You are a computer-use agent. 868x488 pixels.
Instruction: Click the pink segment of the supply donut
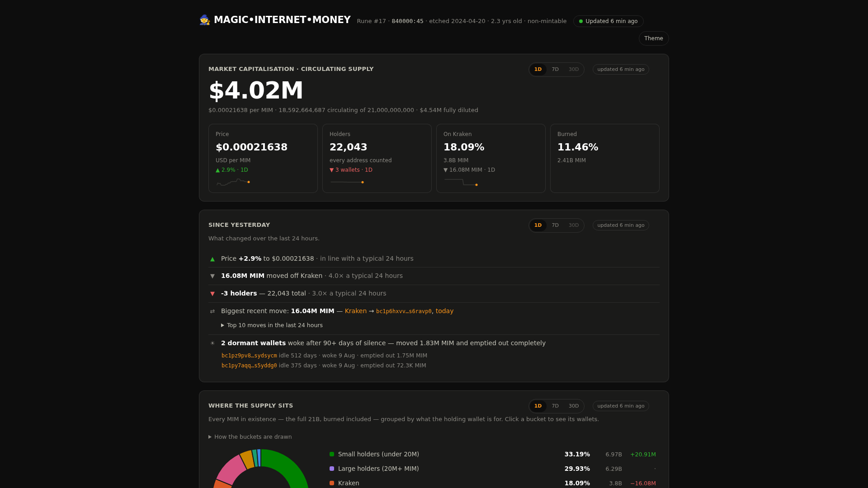coord(231,470)
